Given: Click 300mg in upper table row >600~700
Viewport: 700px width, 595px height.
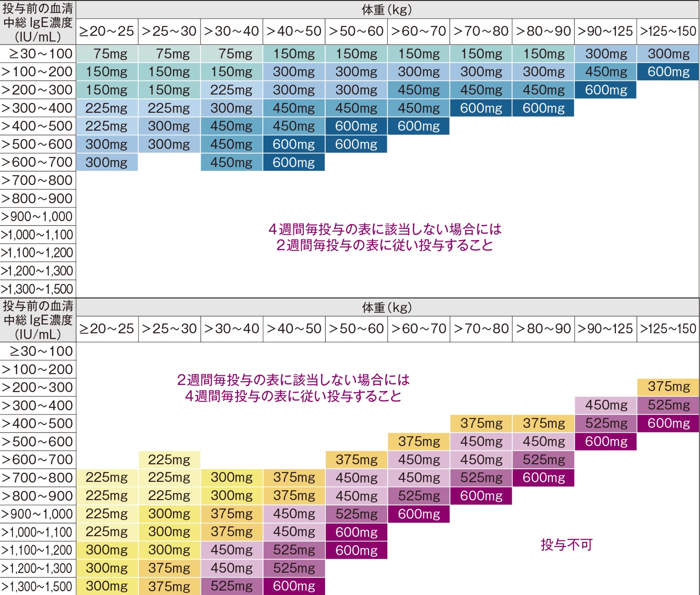Looking at the screenshot, I should pos(107,162).
